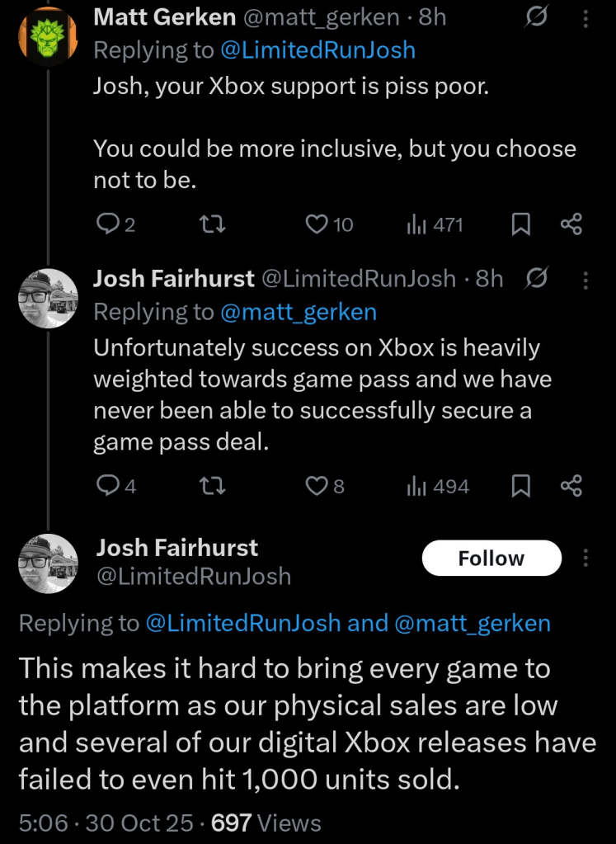The image size is (616, 844).
Task: Repost Matt Gerken's tweet
Action: pyautogui.click(x=214, y=224)
